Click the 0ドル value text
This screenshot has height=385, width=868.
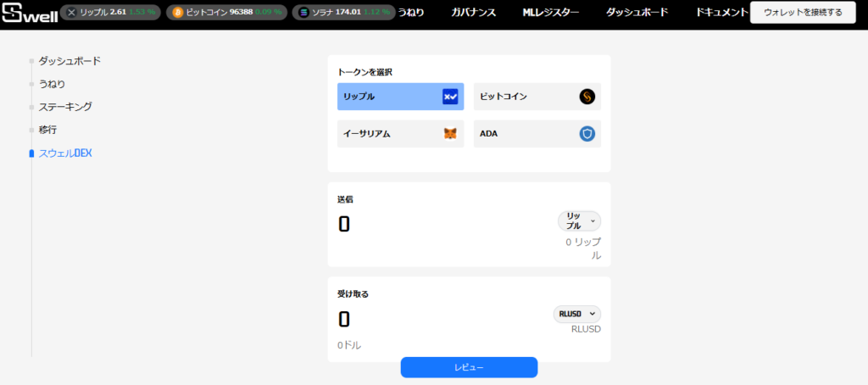pyautogui.click(x=349, y=346)
